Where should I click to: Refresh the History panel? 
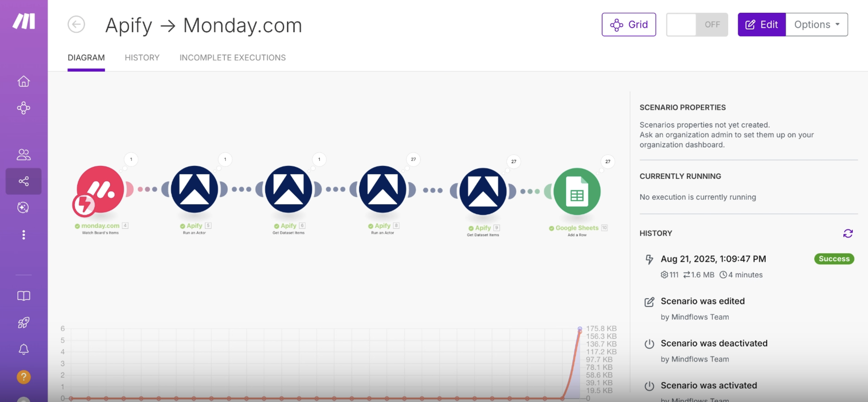847,233
